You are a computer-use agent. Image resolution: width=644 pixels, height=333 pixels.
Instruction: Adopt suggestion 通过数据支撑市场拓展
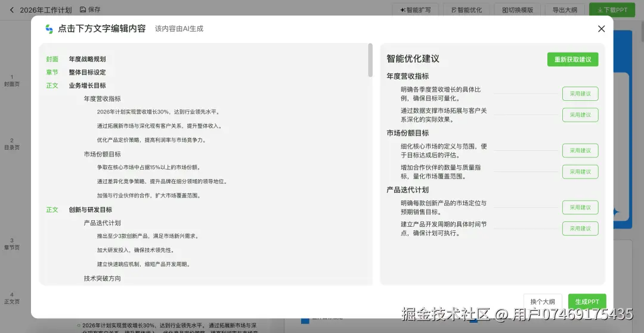[x=580, y=115]
